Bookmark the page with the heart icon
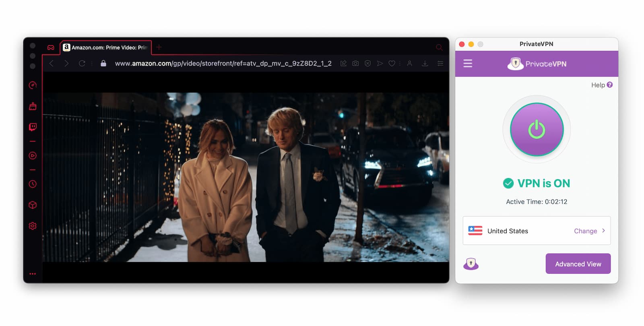Screen dimensions: 644x326 (x=392, y=64)
